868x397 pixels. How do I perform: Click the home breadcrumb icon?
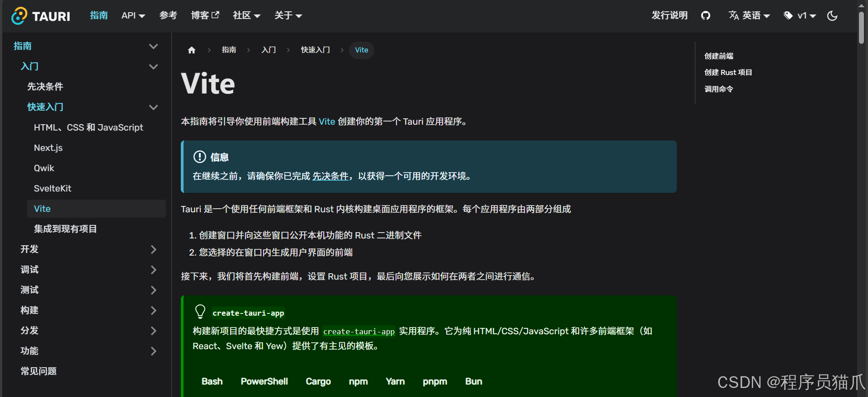pos(192,50)
